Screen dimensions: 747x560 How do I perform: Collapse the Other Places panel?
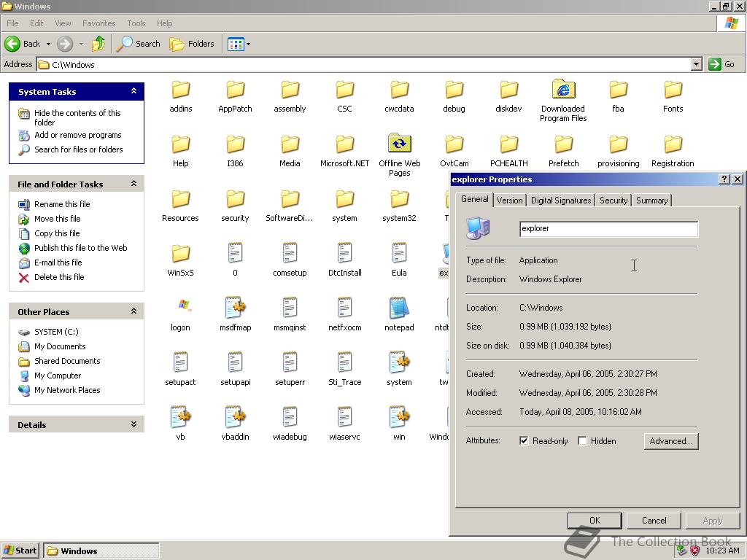tap(134, 311)
